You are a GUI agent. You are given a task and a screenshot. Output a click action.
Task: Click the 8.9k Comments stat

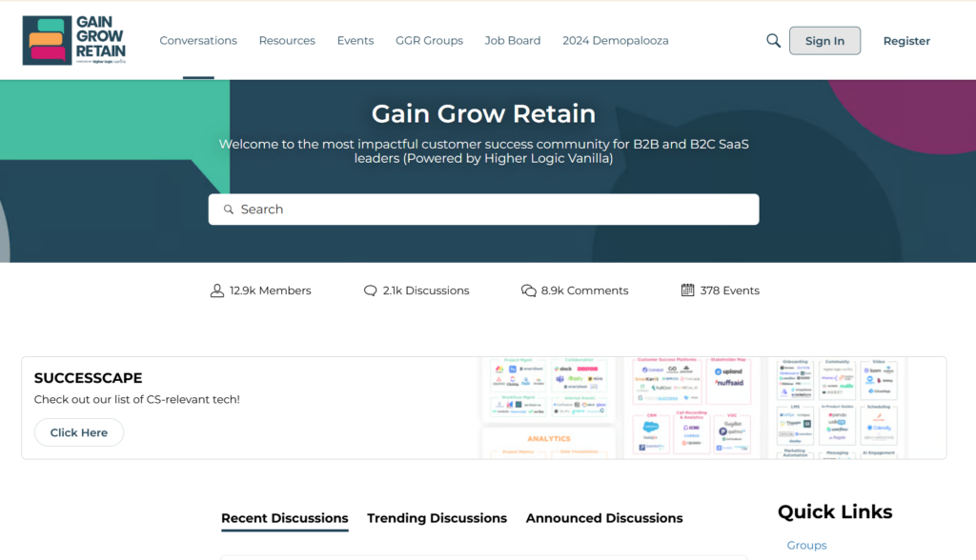pyautogui.click(x=575, y=290)
